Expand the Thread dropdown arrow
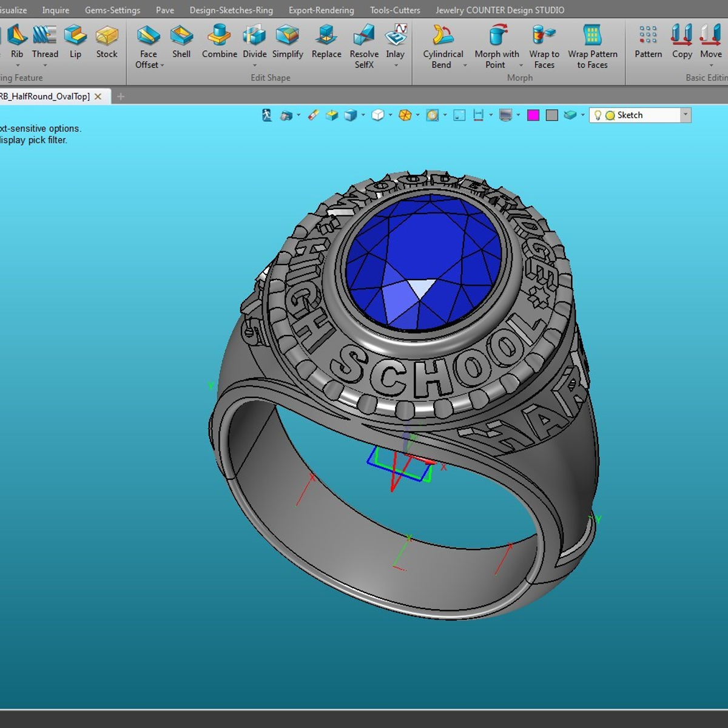This screenshot has height=728, width=728. (x=45, y=66)
